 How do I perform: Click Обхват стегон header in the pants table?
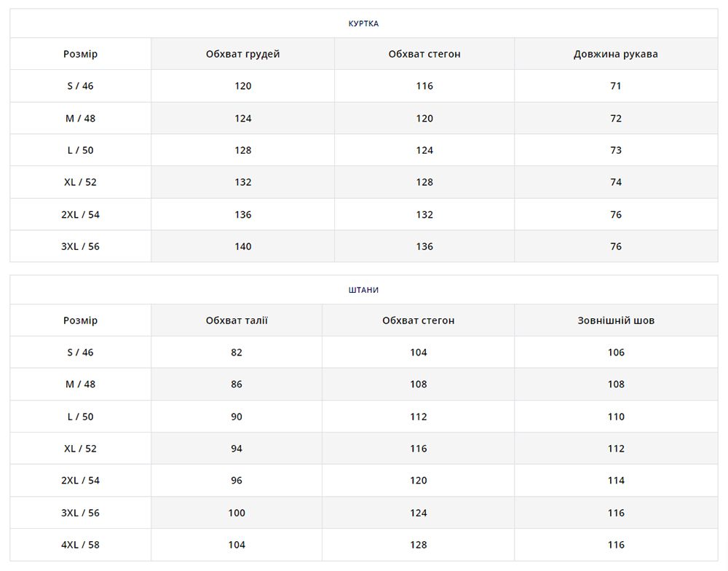[x=418, y=320]
